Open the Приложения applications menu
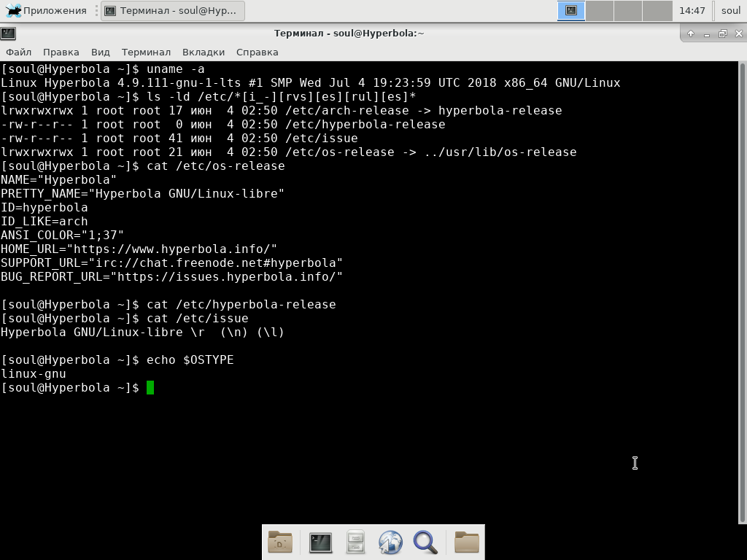 46,10
